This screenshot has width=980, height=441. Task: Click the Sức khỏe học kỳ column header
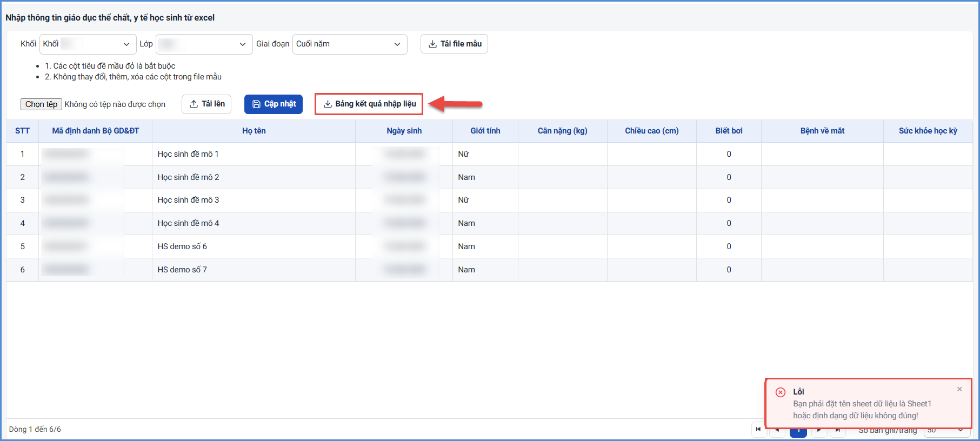928,131
